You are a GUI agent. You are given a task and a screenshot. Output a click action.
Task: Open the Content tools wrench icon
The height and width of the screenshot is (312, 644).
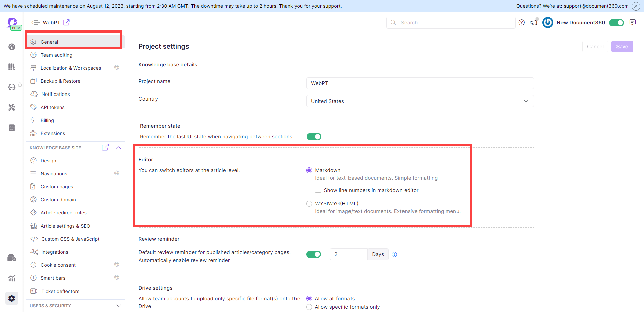pos(12,108)
